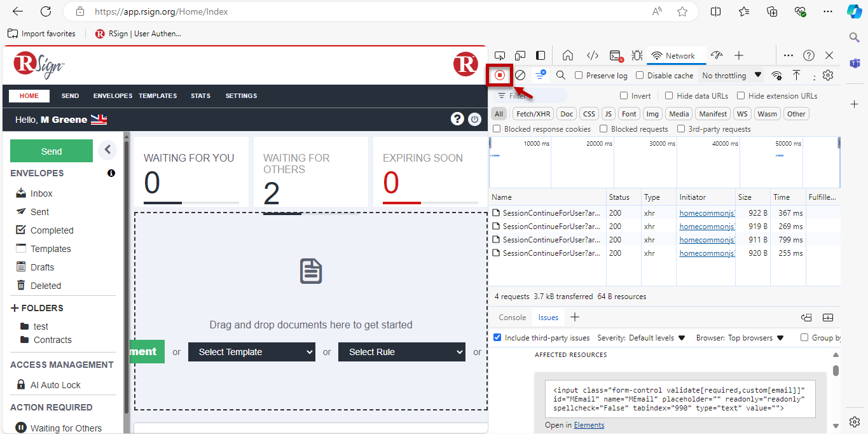Open Completed envelopes in sidebar
The image size is (868, 434).
click(52, 230)
